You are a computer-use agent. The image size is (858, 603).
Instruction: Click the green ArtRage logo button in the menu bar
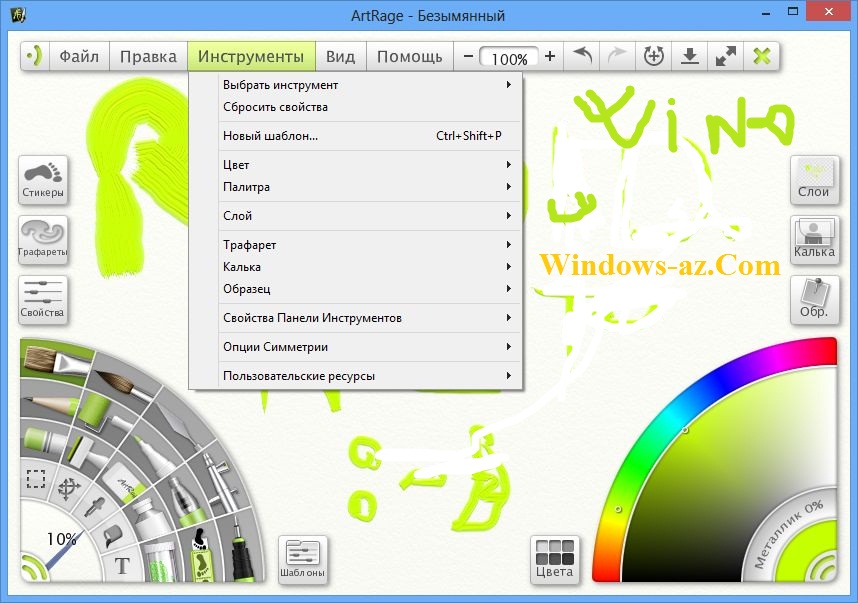click(x=35, y=56)
